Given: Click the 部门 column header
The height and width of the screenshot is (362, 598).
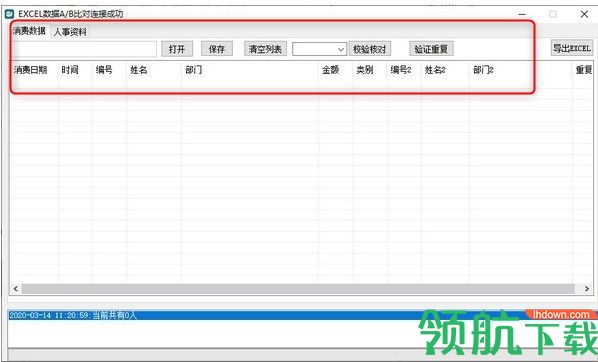Looking at the screenshot, I should [x=250, y=70].
